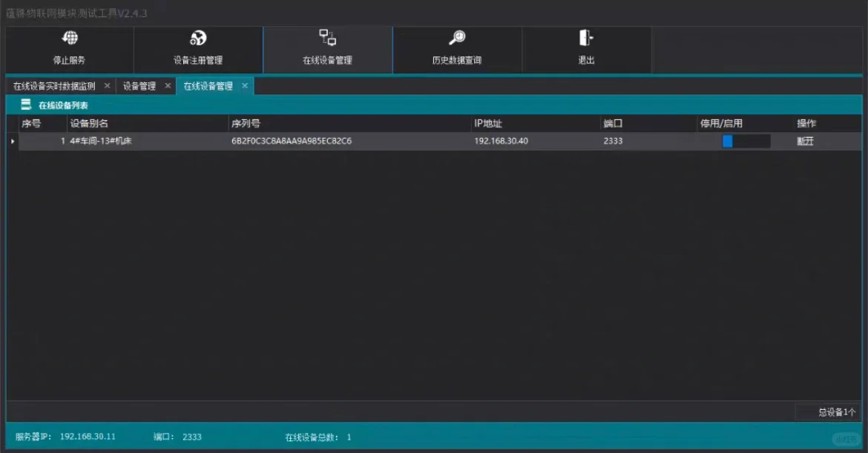Image resolution: width=868 pixels, height=453 pixels.
Task: Sort by the IP地址 column header
Action: [488, 124]
